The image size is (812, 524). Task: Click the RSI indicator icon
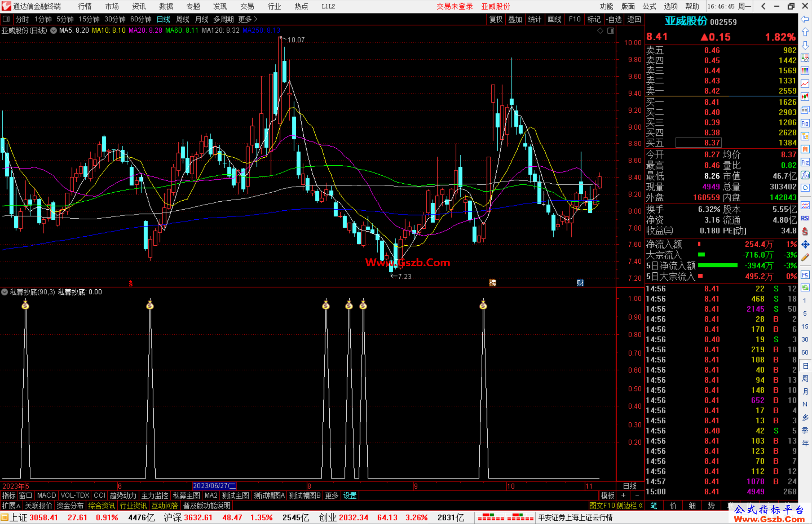pos(805,218)
